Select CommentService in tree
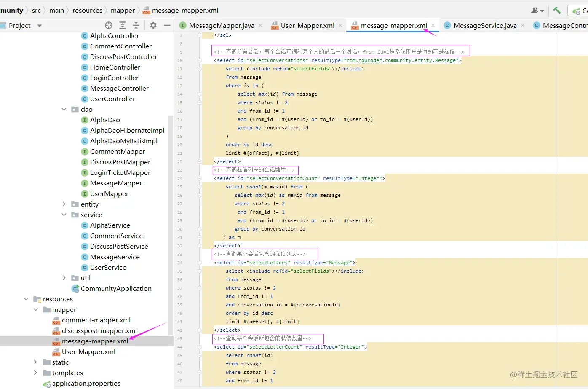 pyautogui.click(x=116, y=236)
